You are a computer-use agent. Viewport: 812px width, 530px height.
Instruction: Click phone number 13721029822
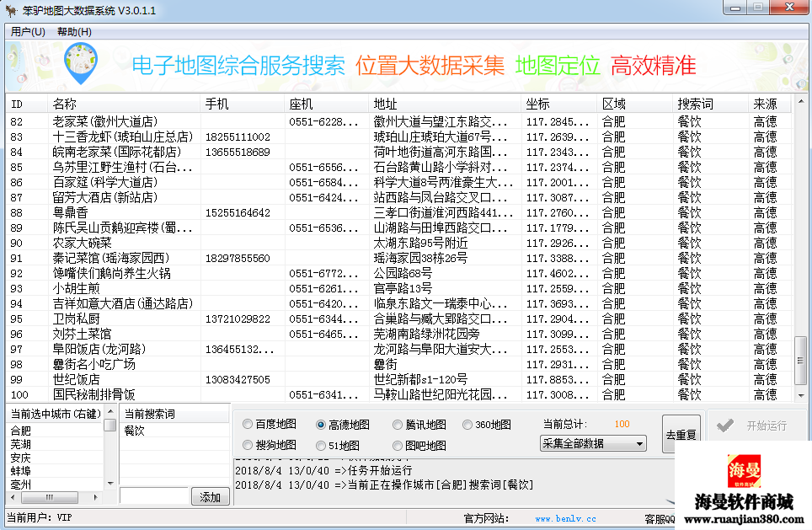tap(238, 319)
